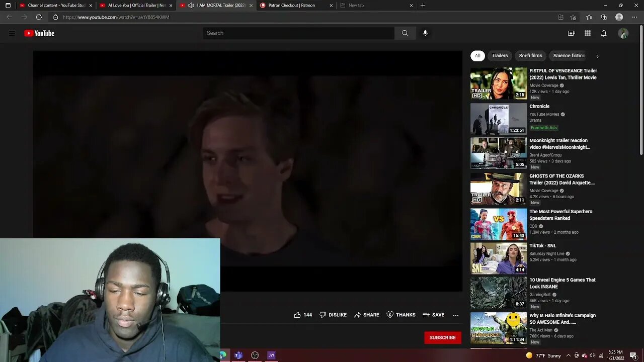Viewport: 644px width, 362px height.
Task: Open 10 Unreal Engine 5 Games title
Action: (x=562, y=283)
